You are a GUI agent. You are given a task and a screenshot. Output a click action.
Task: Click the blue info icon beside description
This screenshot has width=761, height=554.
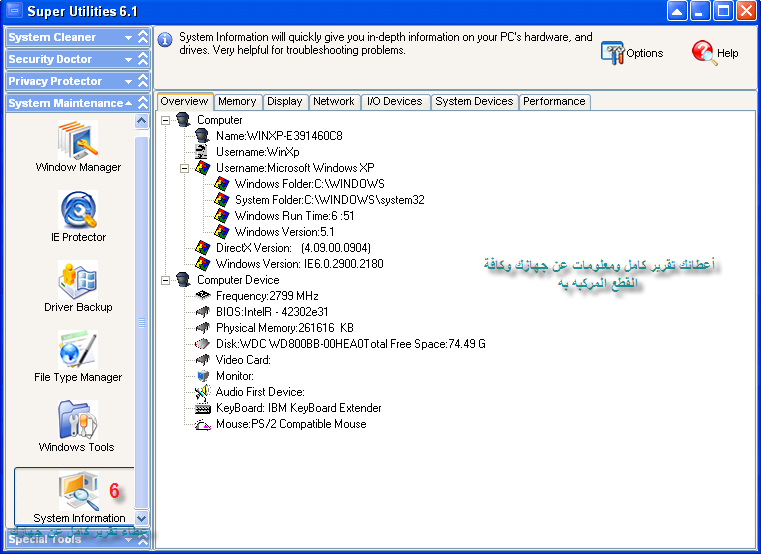click(x=165, y=40)
